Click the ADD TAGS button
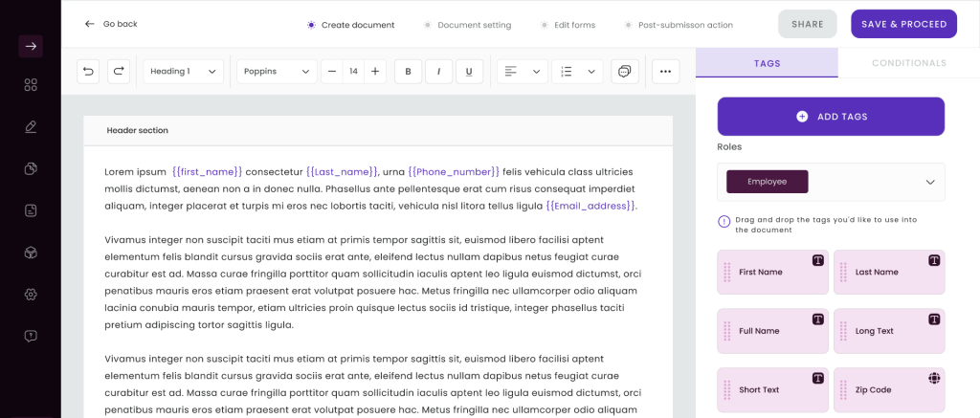Screen dimensions: 980x418 tap(831, 117)
